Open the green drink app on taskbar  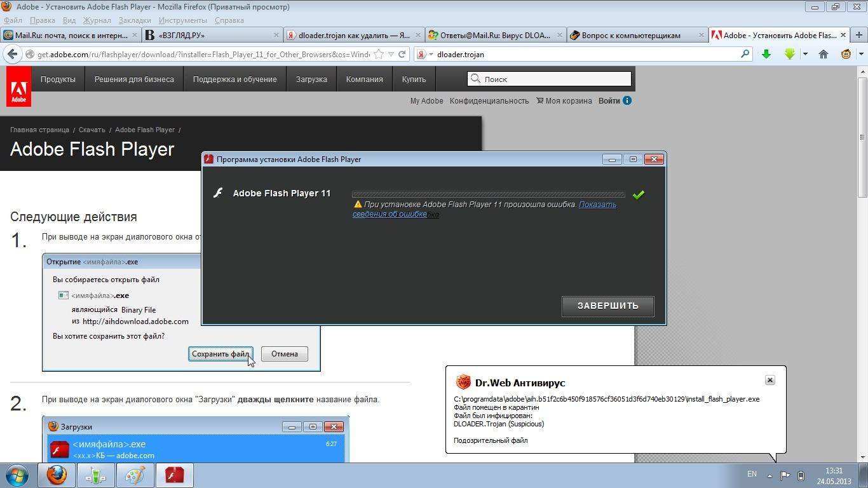tap(96, 475)
